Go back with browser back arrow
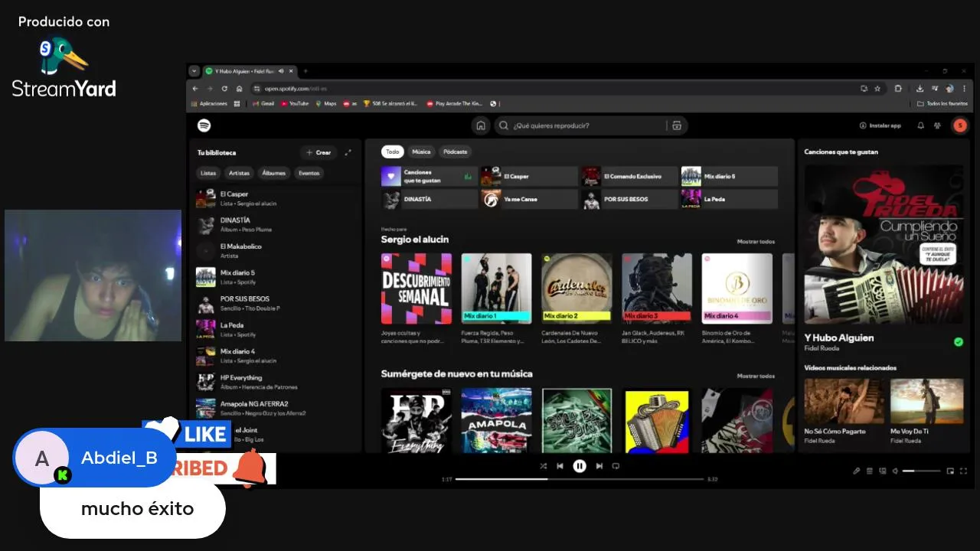The image size is (980, 551). click(x=195, y=88)
